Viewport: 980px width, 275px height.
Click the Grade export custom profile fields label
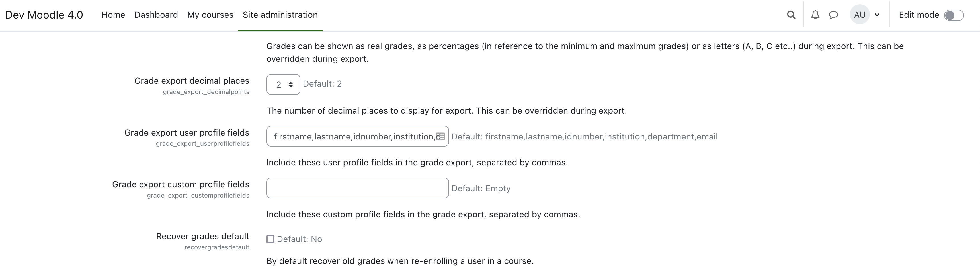[x=181, y=184]
